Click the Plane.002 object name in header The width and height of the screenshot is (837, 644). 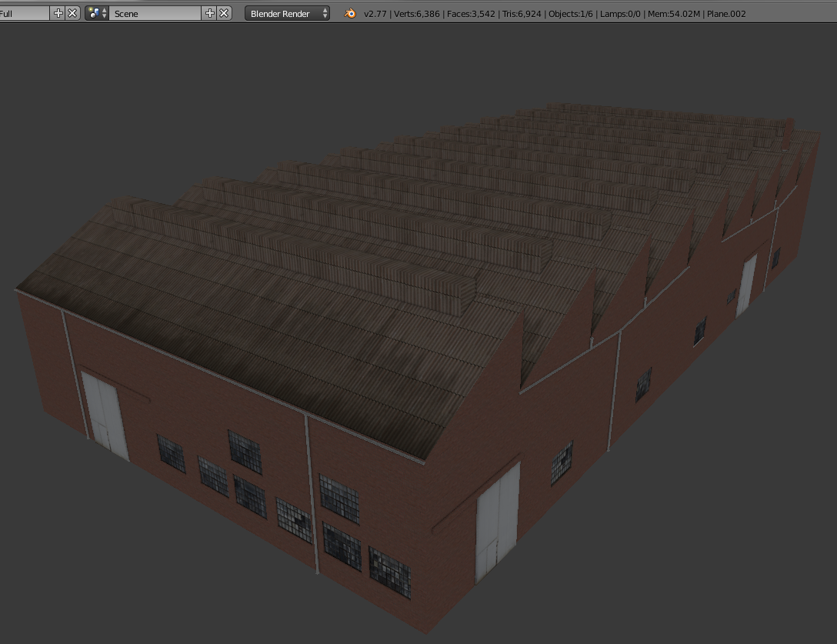pos(726,14)
